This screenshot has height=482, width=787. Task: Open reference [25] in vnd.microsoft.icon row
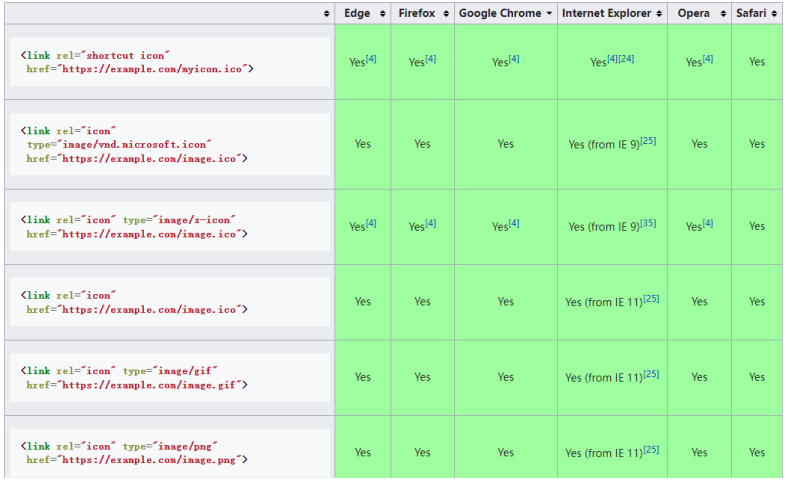coord(648,141)
